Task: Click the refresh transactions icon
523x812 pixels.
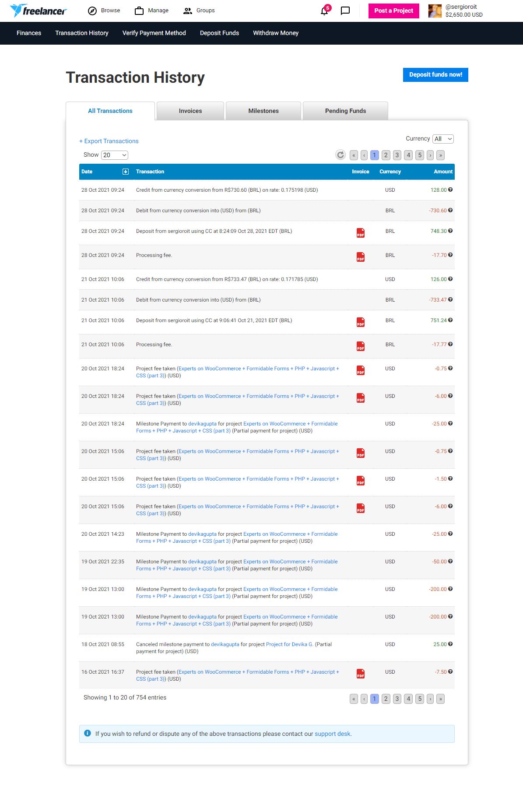Action: (x=340, y=155)
